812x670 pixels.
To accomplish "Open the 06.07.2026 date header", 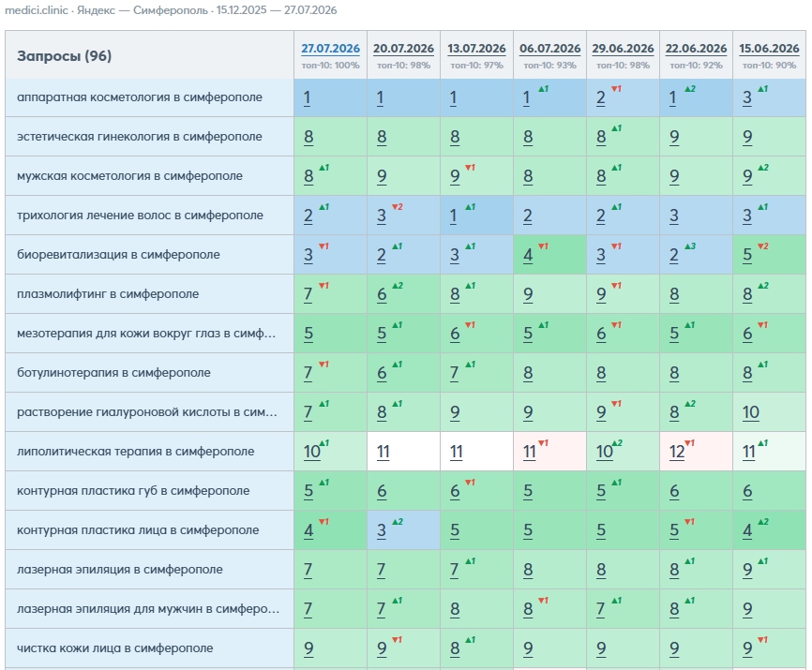I will click(550, 49).
